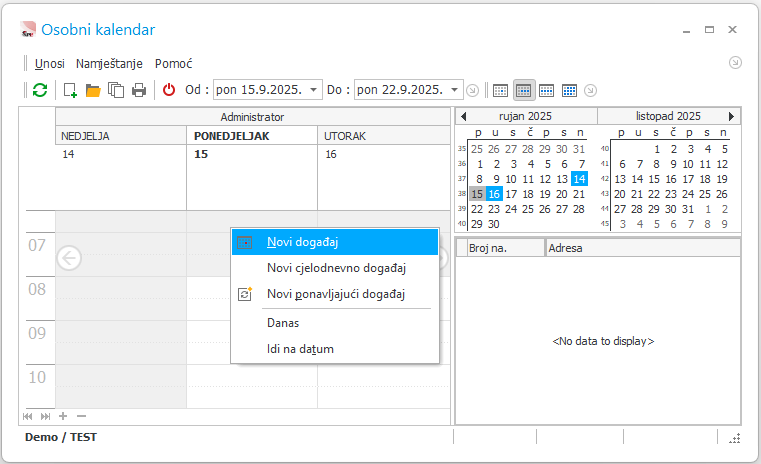
Task: Create new entry with the document-plus icon
Action: [70, 90]
